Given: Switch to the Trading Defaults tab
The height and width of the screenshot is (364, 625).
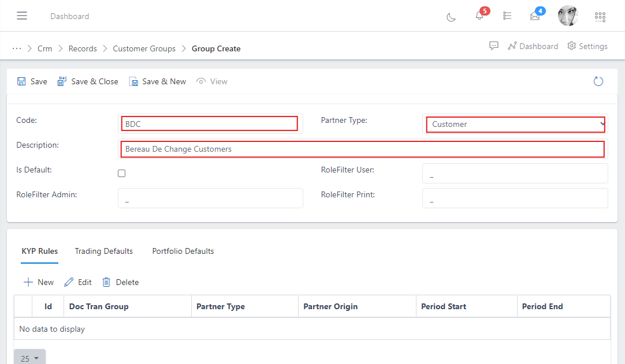Looking at the screenshot, I should coord(103,251).
